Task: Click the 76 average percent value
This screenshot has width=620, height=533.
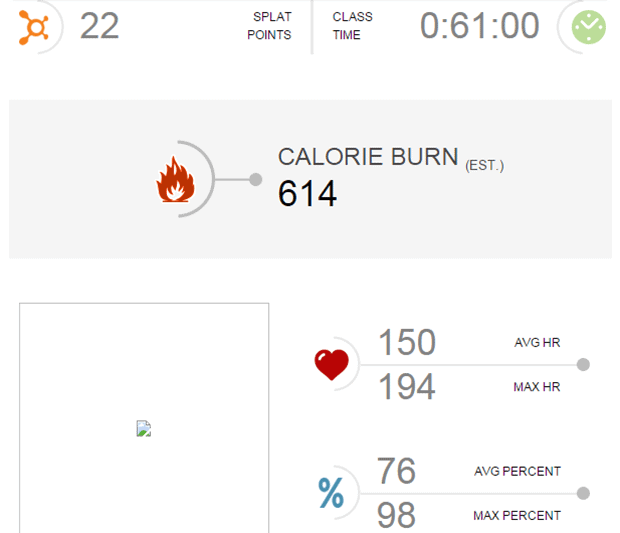Action: [396, 471]
